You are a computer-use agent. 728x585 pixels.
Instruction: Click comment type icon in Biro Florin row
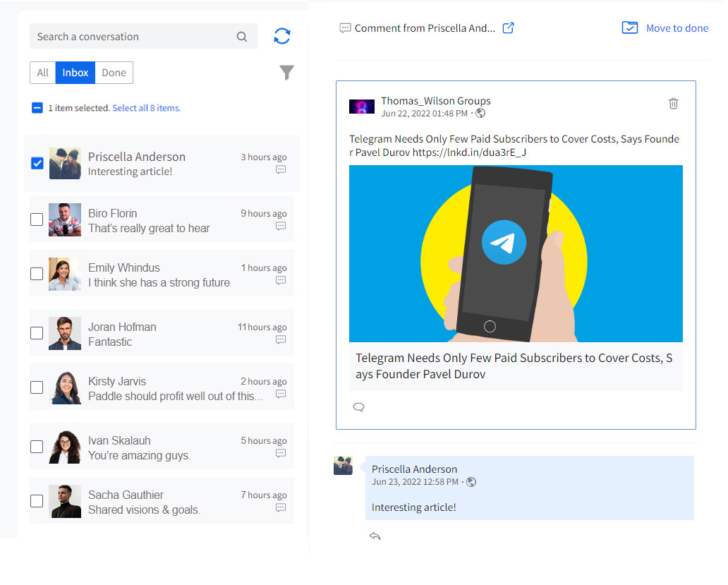click(x=281, y=226)
